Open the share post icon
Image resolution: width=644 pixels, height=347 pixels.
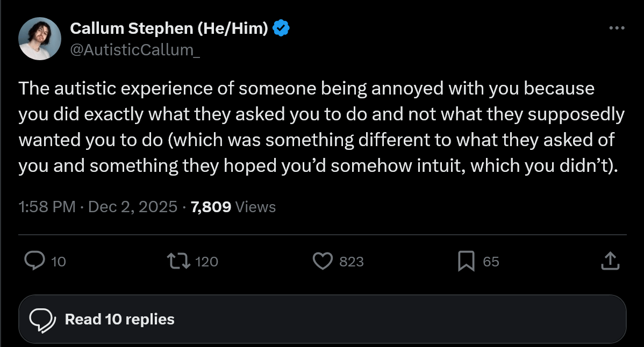(610, 261)
